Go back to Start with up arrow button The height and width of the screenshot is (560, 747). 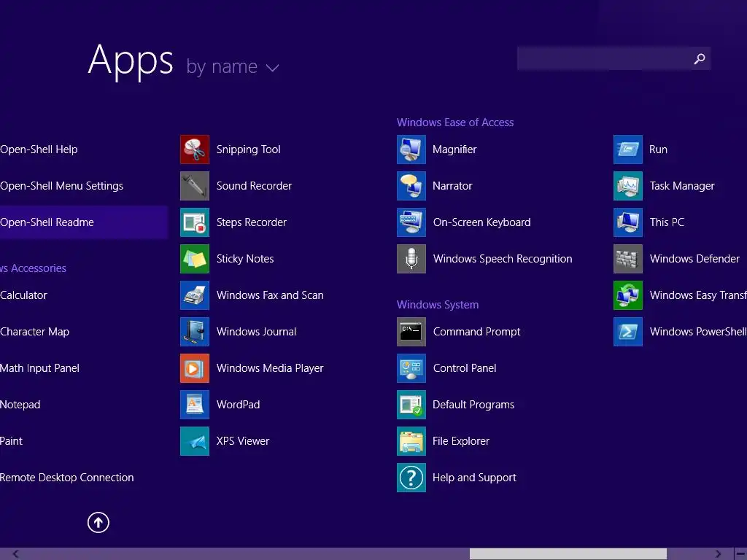[98, 522]
